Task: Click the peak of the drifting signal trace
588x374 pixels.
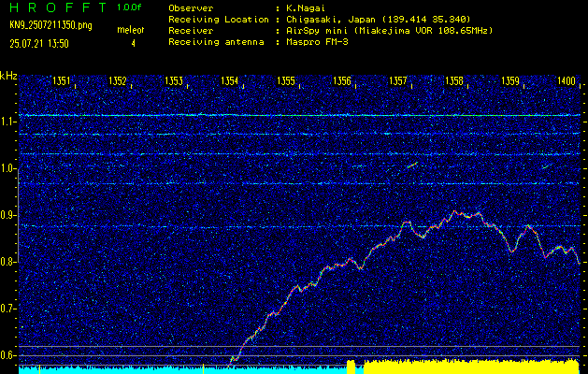Action: (454, 211)
